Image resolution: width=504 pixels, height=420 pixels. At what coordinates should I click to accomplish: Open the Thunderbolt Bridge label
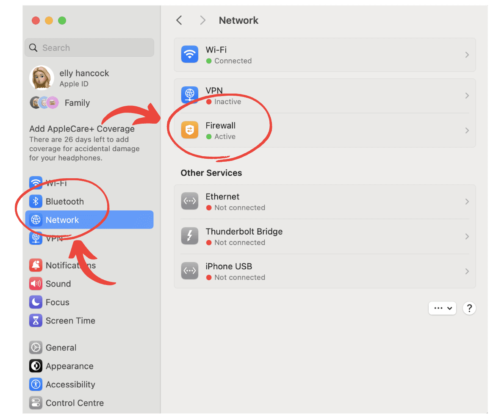(x=244, y=231)
